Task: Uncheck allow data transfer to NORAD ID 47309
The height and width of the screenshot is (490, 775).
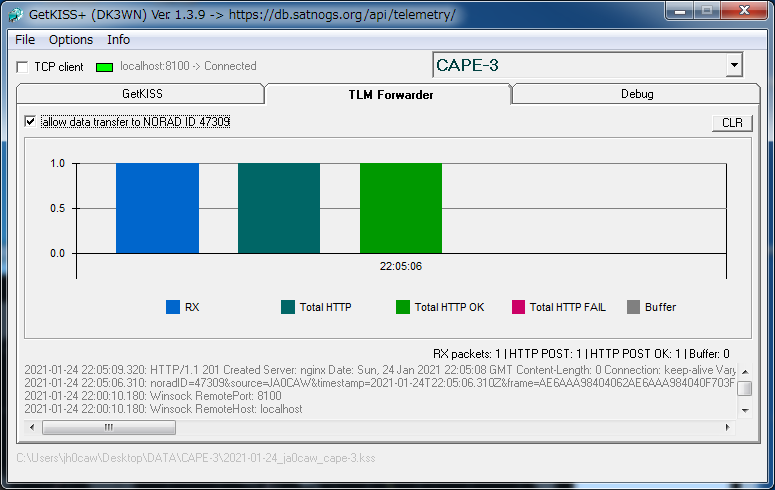Action: click(x=30, y=121)
